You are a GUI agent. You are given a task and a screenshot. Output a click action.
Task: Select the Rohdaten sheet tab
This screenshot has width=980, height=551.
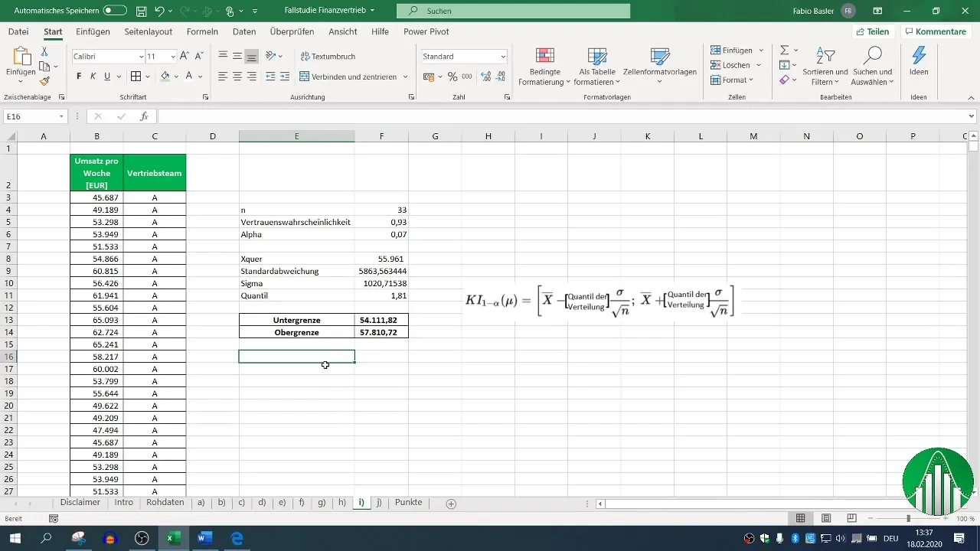pos(165,503)
